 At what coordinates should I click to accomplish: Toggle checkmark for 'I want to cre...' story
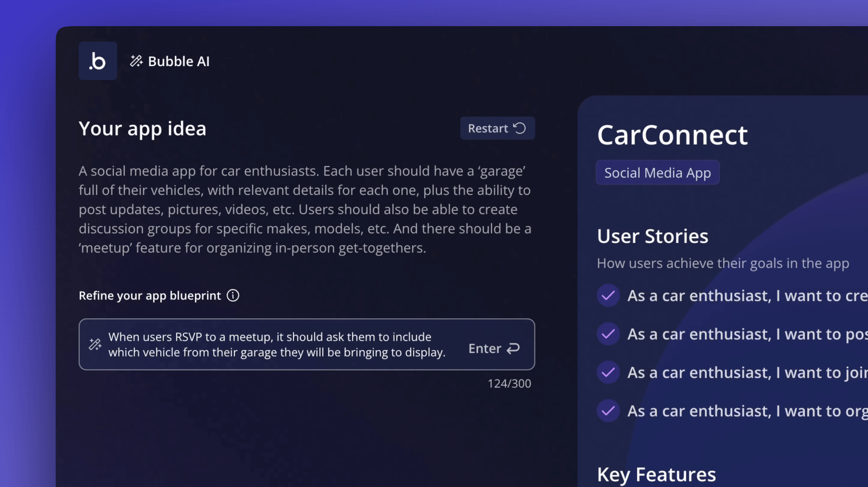[608, 296]
